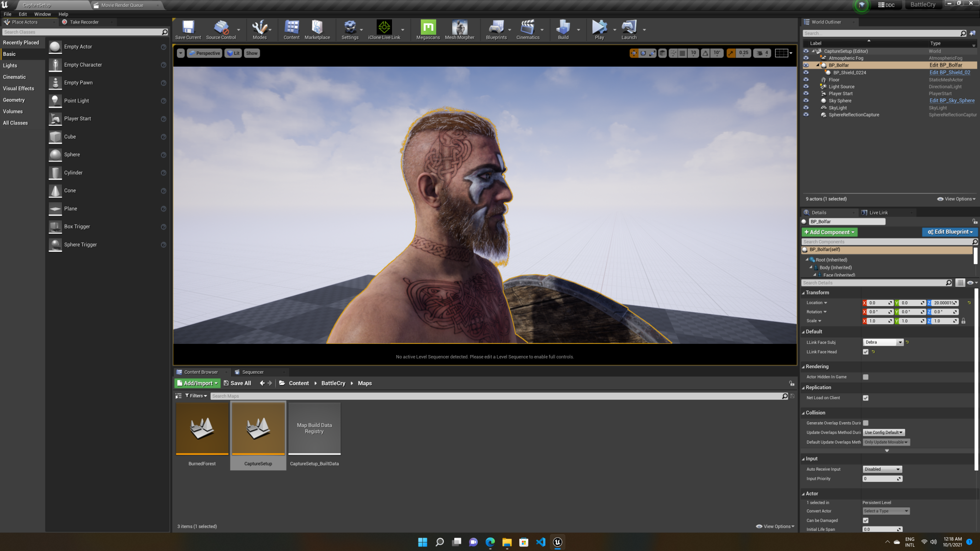
Task: Click Save All in Content Browser
Action: click(x=237, y=383)
